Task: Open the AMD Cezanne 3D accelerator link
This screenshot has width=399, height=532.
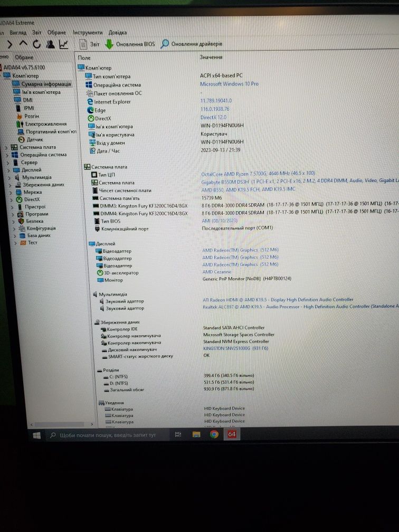Action: click(x=216, y=272)
